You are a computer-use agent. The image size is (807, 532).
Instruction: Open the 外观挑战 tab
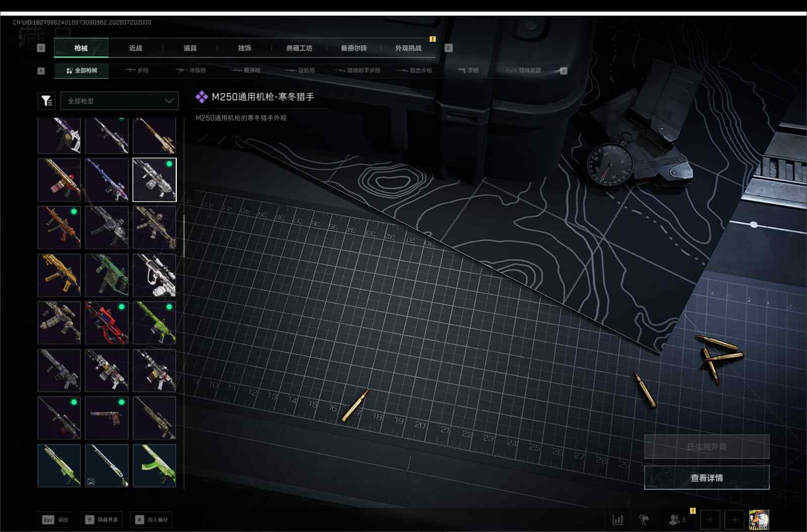pyautogui.click(x=409, y=48)
